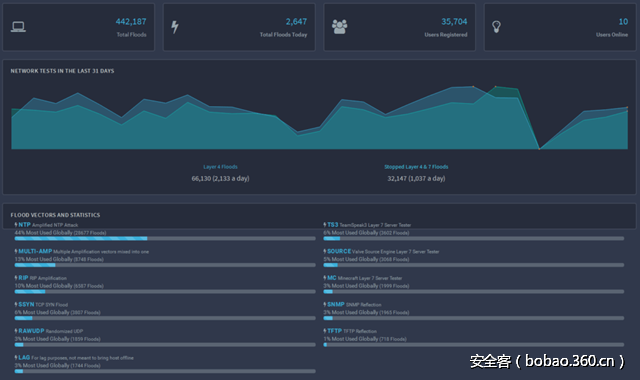Click the bolt icon beside RIP
This screenshot has height=380, width=640.
point(16,278)
